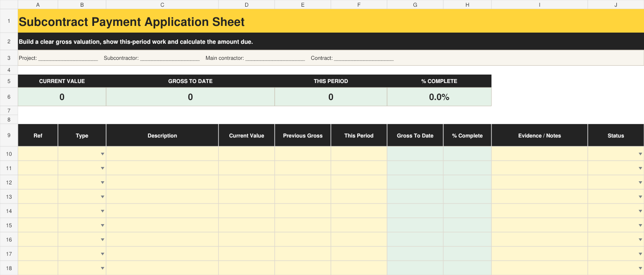
Task: Open the Status dropdown in row 10
Action: 640,154
